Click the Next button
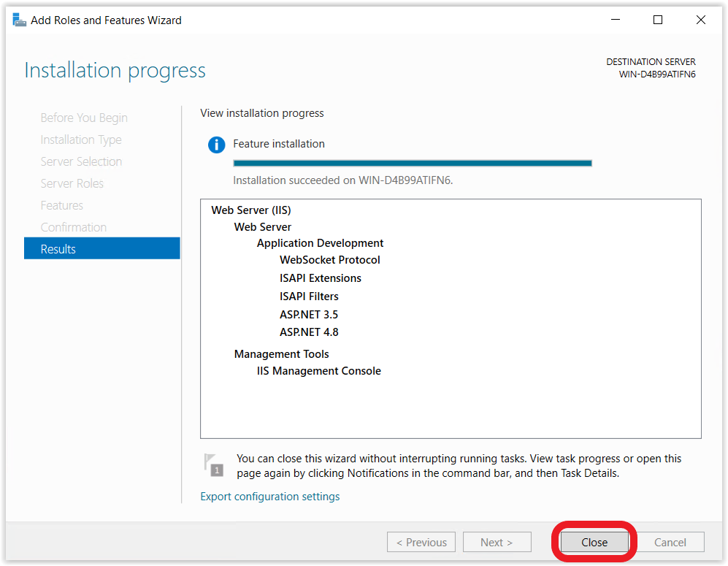The image size is (728, 566). click(497, 542)
